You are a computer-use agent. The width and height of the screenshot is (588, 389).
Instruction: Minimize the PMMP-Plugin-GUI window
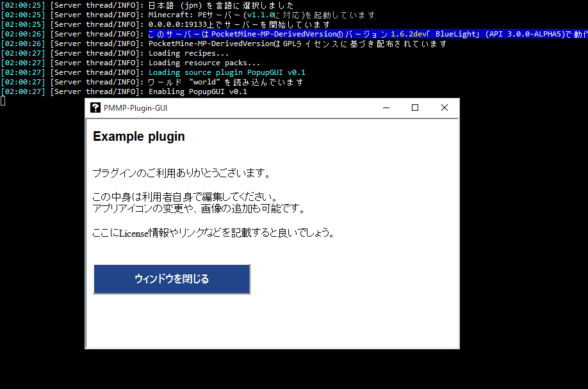[386, 108]
